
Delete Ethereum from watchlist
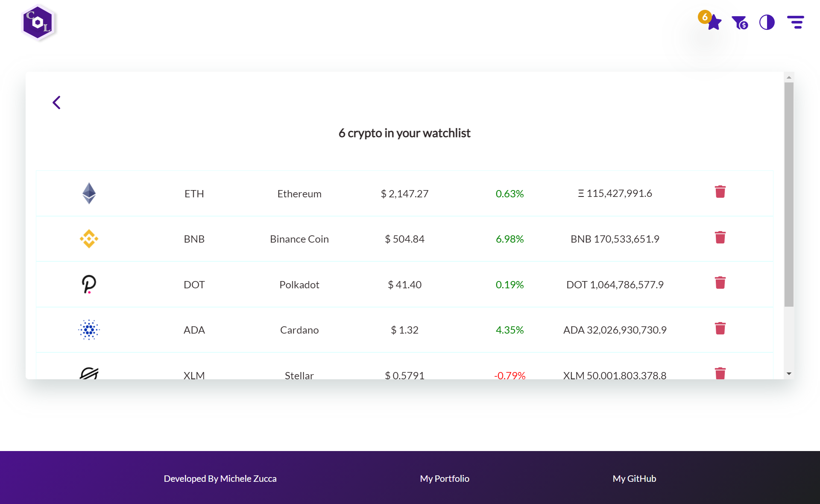point(720,192)
